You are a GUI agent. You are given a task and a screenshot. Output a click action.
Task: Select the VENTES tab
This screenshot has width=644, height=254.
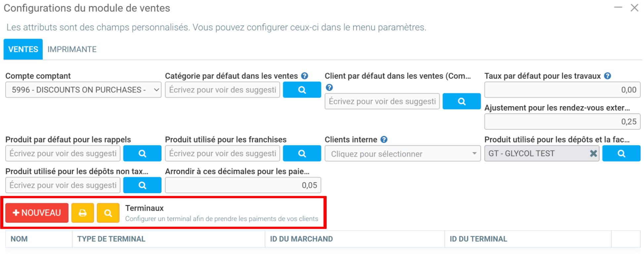pyautogui.click(x=23, y=49)
